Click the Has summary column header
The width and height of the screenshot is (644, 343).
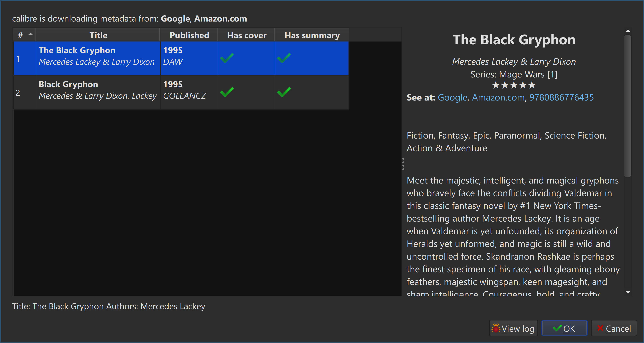point(312,35)
